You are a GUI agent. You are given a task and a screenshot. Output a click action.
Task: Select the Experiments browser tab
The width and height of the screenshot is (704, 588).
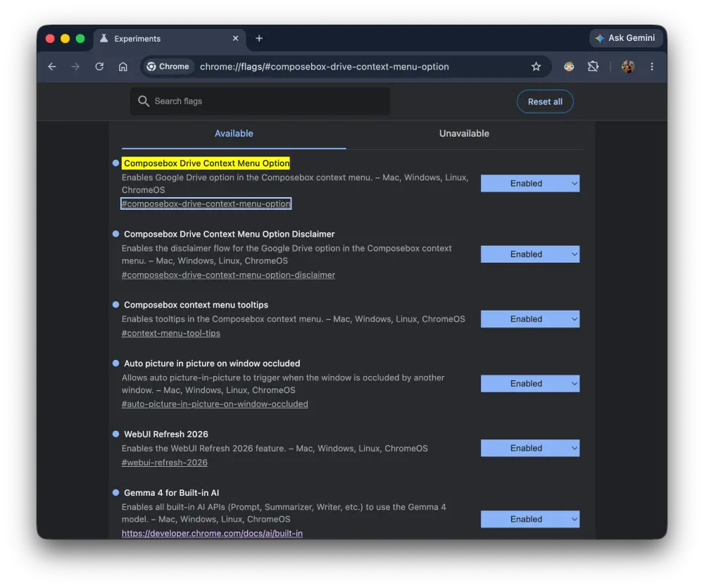pyautogui.click(x=170, y=39)
